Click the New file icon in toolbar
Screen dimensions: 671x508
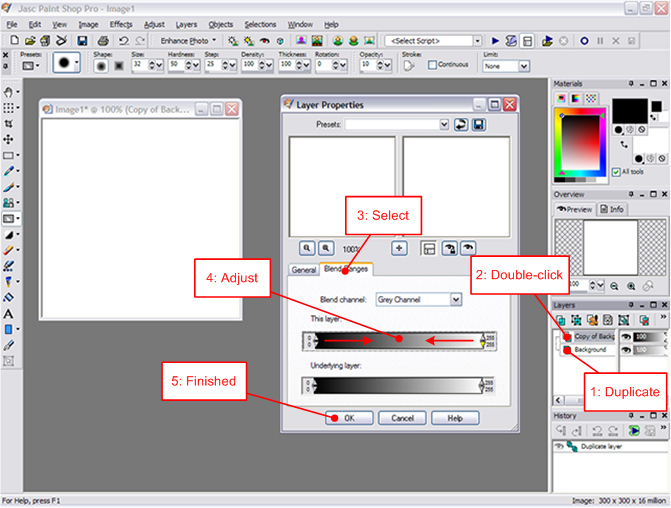15,41
